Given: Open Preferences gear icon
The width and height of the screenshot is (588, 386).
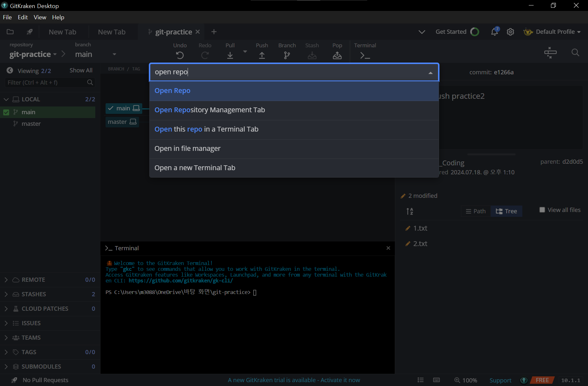Looking at the screenshot, I should click(510, 32).
